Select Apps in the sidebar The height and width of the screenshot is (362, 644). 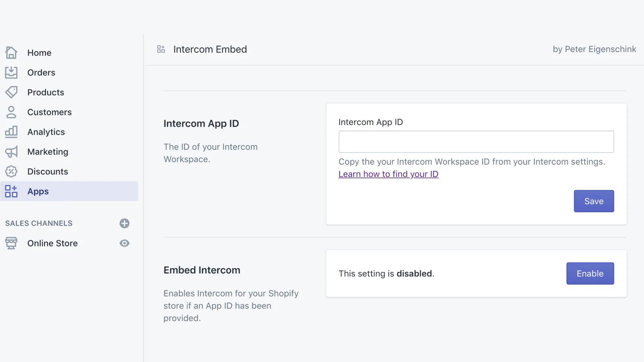point(38,191)
